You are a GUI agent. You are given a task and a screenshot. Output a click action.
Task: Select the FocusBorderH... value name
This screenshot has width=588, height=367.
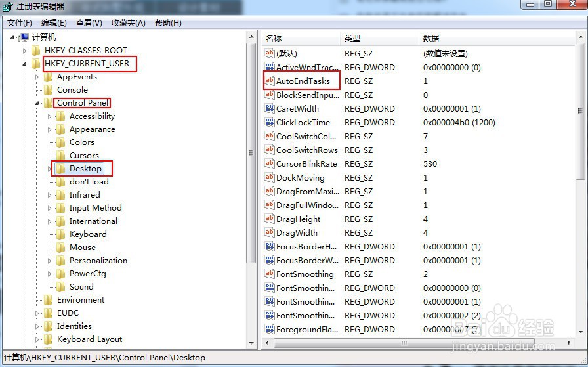[306, 247]
